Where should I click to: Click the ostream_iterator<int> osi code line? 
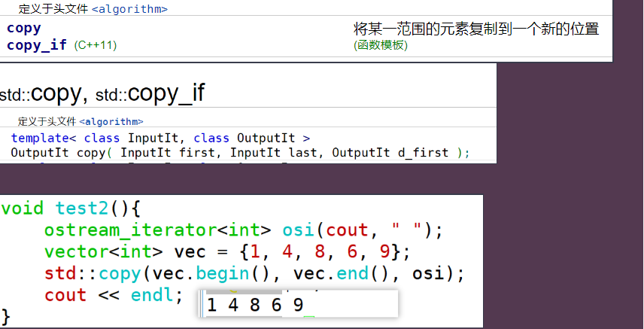(x=244, y=230)
